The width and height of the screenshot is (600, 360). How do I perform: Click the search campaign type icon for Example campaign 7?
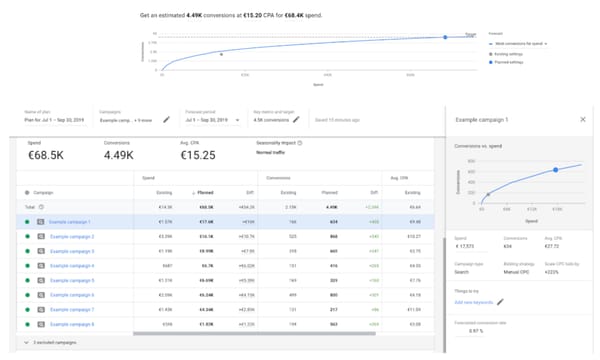point(41,310)
